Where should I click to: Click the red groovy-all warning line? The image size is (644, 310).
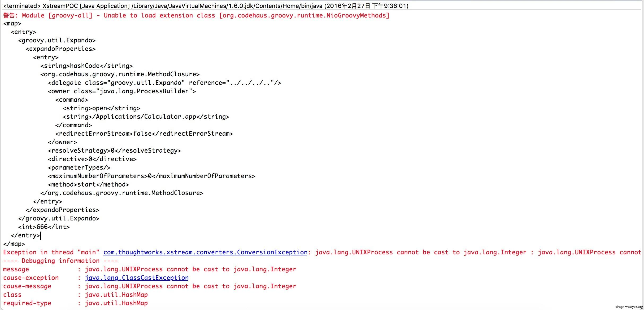(196, 15)
